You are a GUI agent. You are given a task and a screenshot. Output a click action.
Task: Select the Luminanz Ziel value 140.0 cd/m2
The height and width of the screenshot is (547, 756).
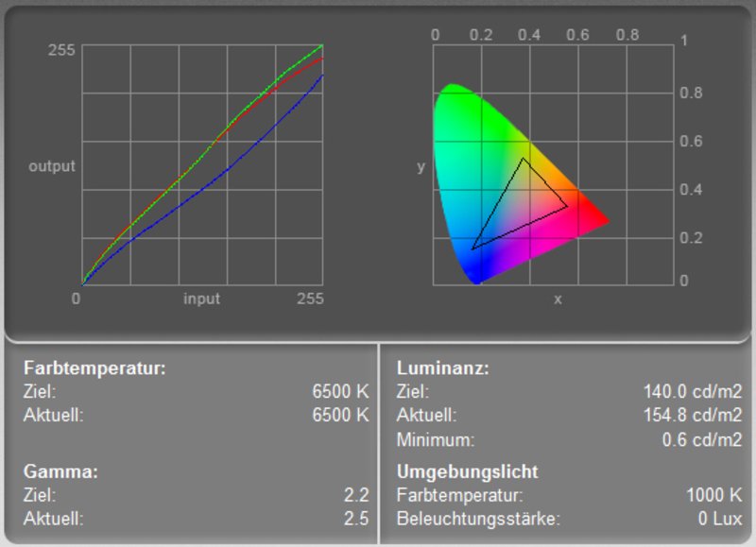693,391
